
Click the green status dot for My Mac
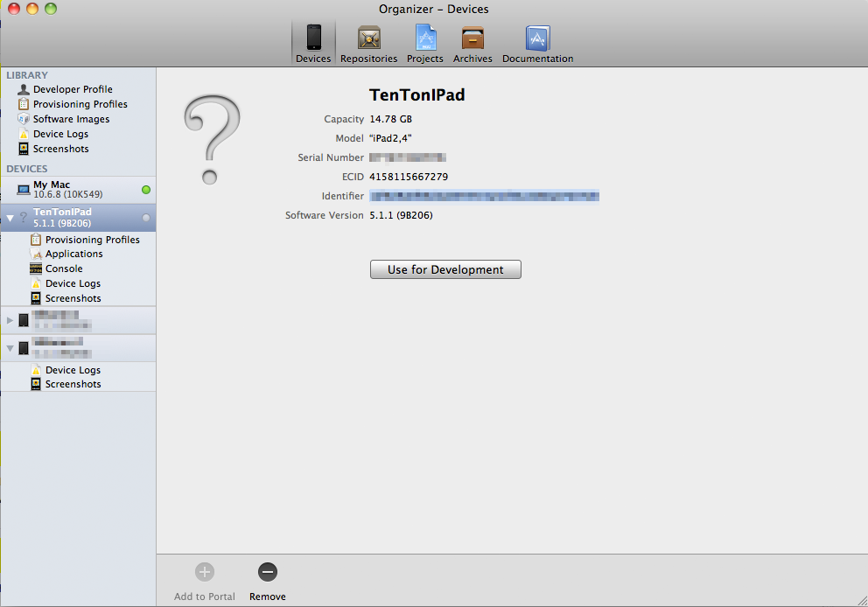pos(146,190)
